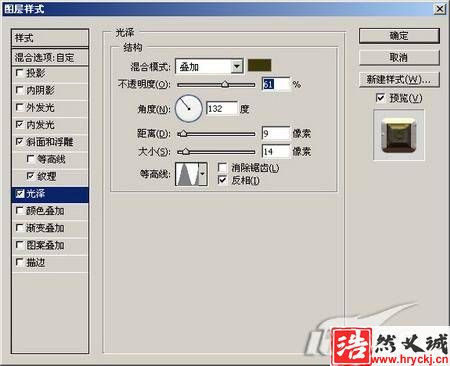Toggle the 预览 preview checkbox

point(380,98)
